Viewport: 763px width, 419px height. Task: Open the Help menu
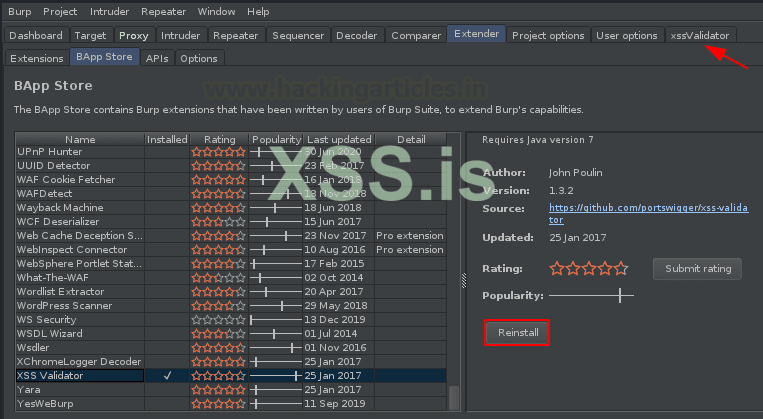click(258, 11)
